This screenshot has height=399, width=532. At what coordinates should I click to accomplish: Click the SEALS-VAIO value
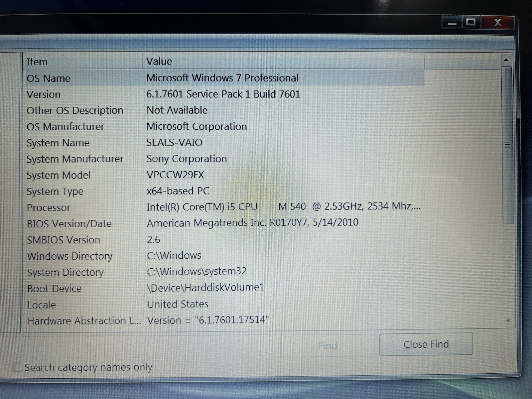[174, 143]
